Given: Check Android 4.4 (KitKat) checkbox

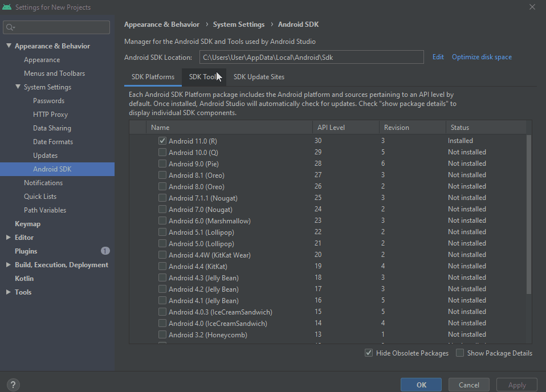Looking at the screenshot, I should (162, 266).
